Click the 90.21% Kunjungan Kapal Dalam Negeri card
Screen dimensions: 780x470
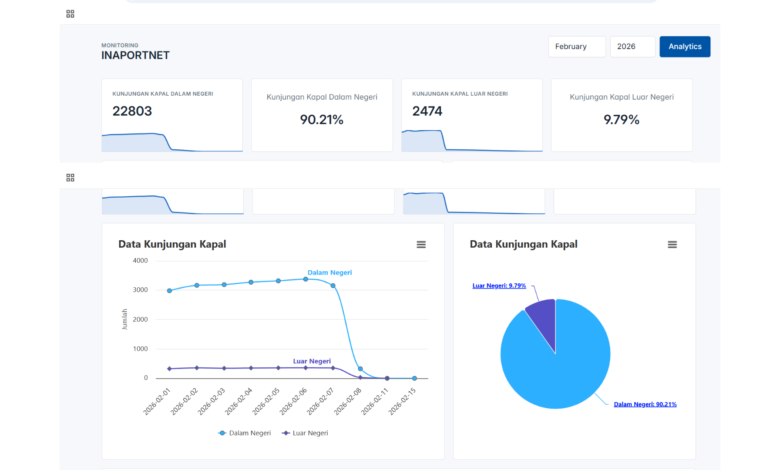tap(321, 115)
